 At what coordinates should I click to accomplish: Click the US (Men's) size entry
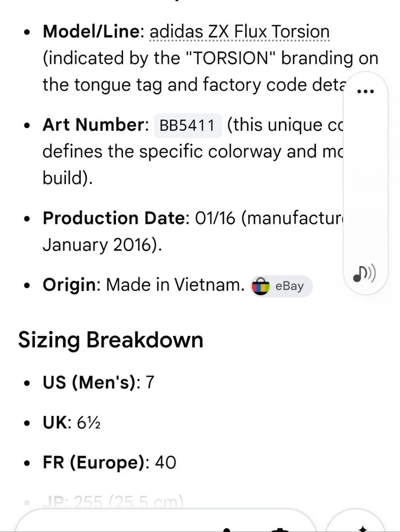(x=98, y=382)
